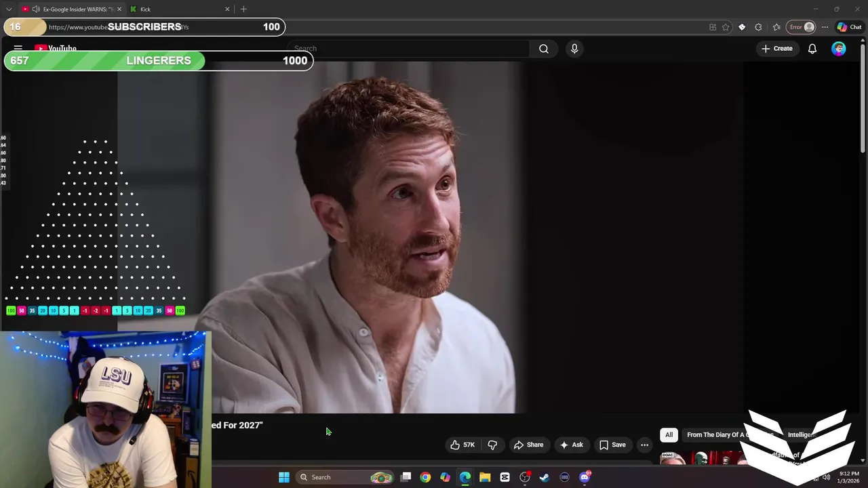This screenshot has height=488, width=868.
Task: Open Copilot Chat sidebar
Action: click(849, 27)
